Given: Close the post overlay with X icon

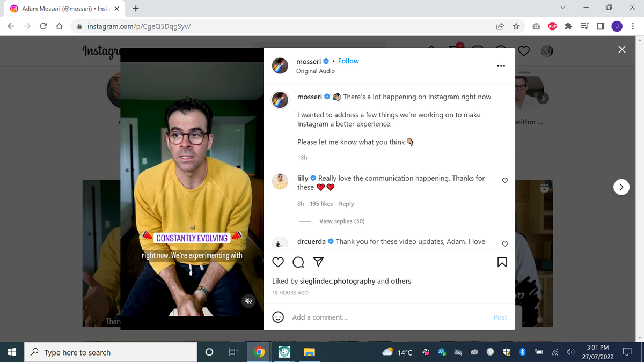Looking at the screenshot, I should pos(621,50).
